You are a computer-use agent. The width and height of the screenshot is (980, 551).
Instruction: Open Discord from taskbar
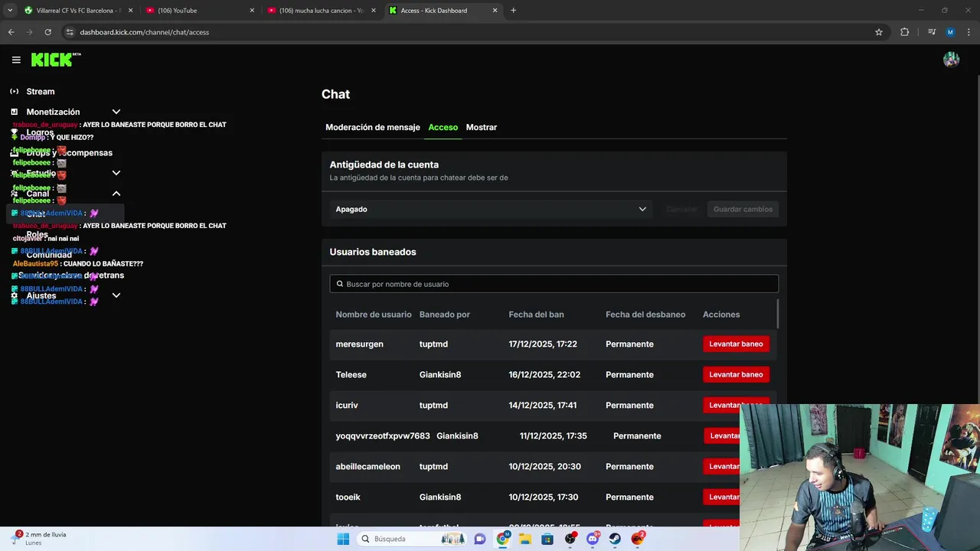point(593,539)
